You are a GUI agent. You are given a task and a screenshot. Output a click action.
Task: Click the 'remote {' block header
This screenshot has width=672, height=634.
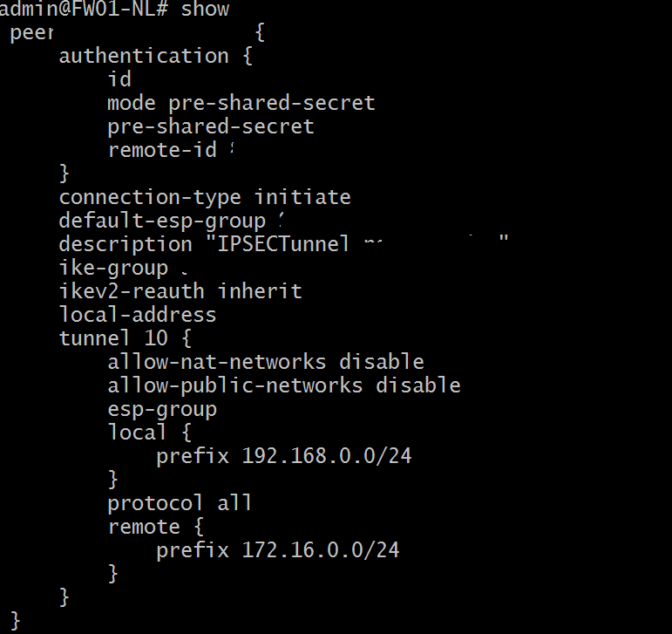click(x=155, y=527)
